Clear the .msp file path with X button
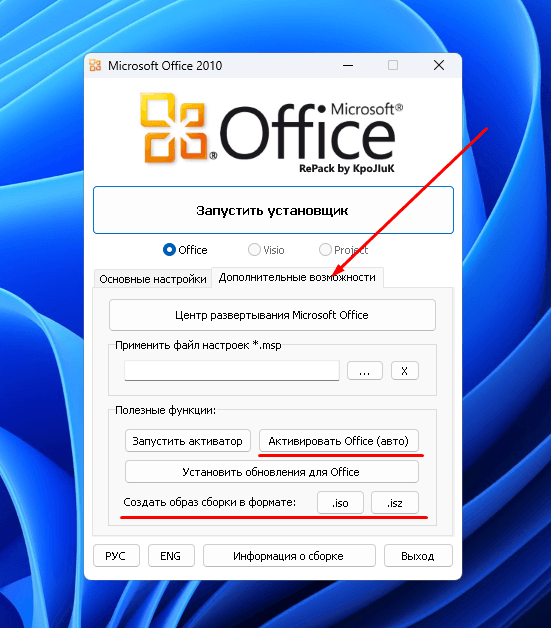551x628 pixels. pos(404,371)
